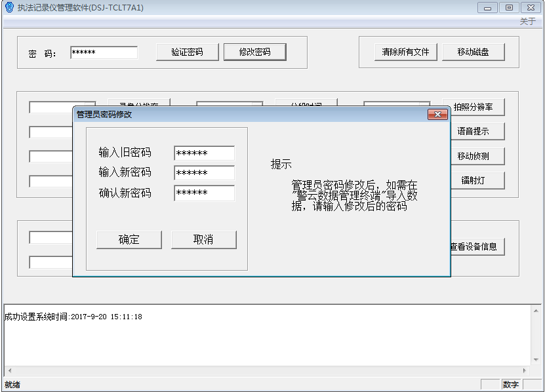Cancel the dialog with 取消
This screenshot has height=392, width=545.
pyautogui.click(x=203, y=240)
